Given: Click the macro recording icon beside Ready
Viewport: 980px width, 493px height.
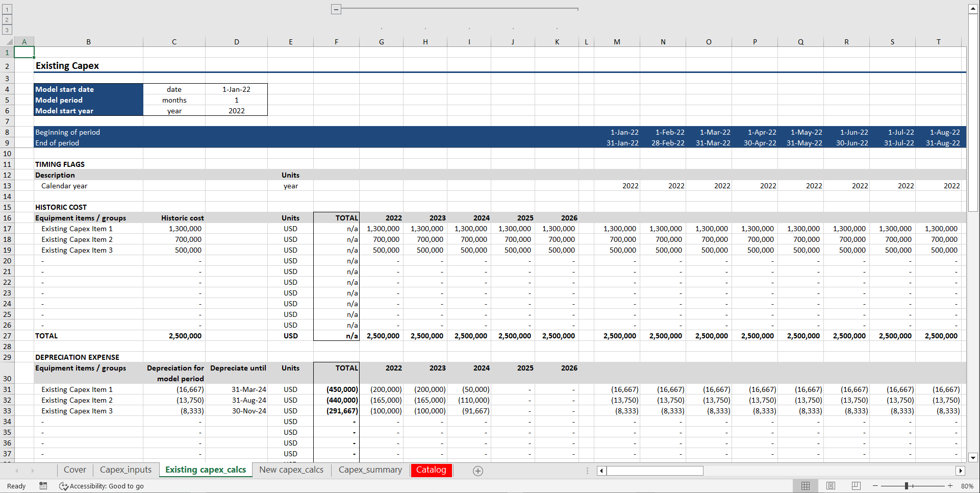Looking at the screenshot, I should [x=43, y=486].
